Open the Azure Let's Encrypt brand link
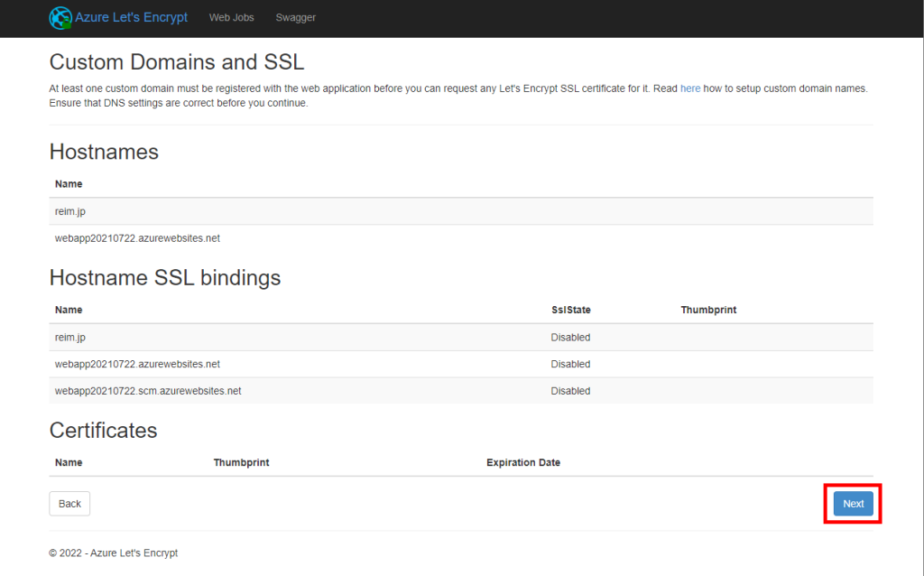924x576 pixels. [131, 18]
